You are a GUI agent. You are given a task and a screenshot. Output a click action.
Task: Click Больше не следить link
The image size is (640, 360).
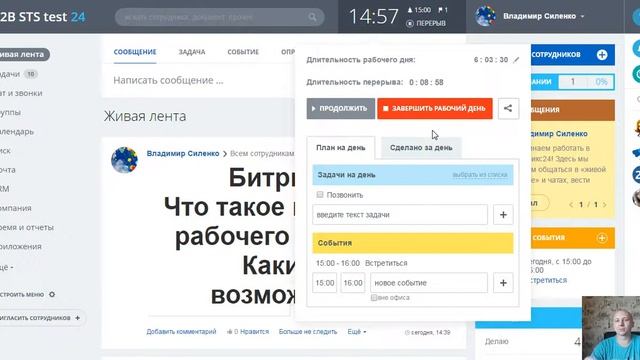coord(308,332)
